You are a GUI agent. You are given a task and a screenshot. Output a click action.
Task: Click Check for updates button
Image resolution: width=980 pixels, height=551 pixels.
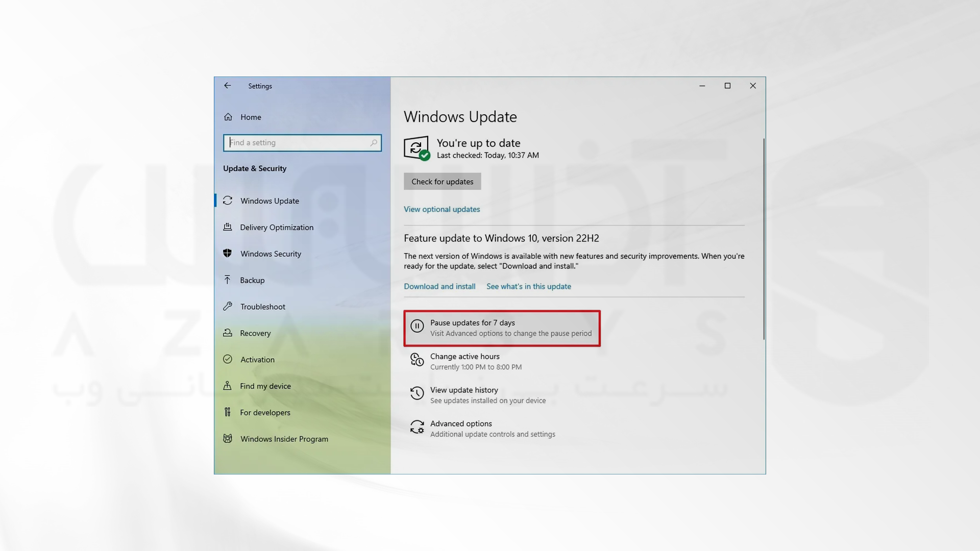[442, 181]
